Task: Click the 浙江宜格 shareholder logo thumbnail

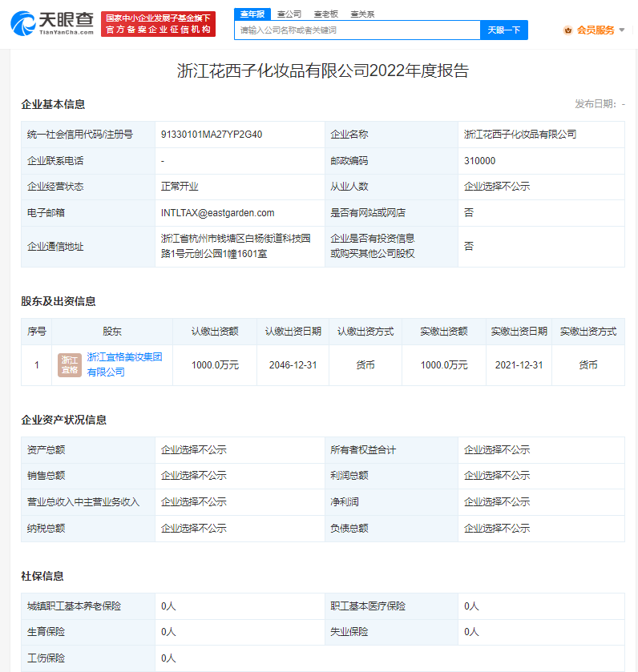Action: 69,365
